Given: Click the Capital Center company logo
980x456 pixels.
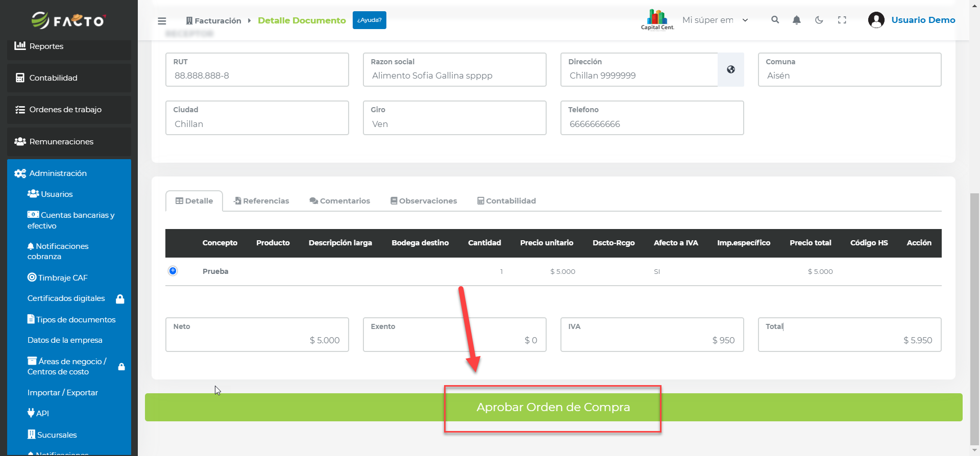Looking at the screenshot, I should tap(657, 20).
